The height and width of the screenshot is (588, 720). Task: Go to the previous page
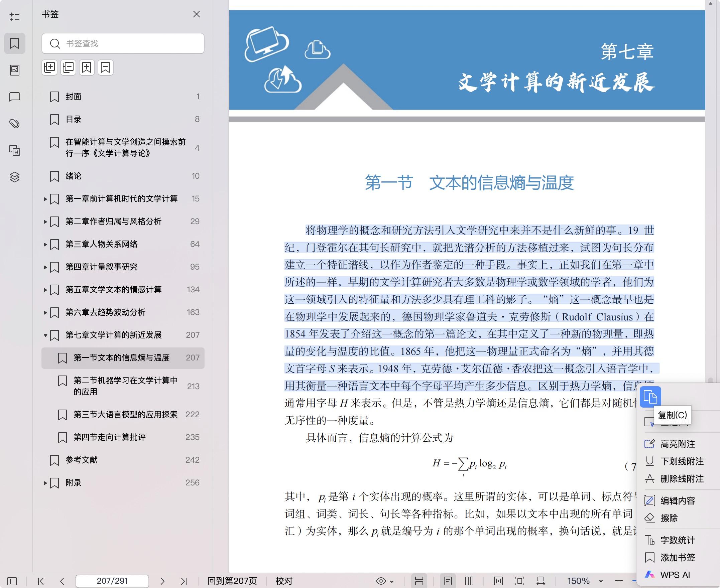pos(62,581)
